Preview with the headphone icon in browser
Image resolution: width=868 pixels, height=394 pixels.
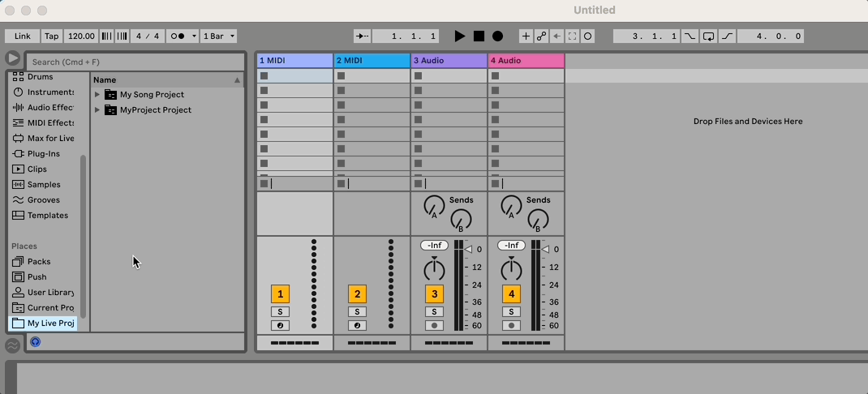click(35, 342)
